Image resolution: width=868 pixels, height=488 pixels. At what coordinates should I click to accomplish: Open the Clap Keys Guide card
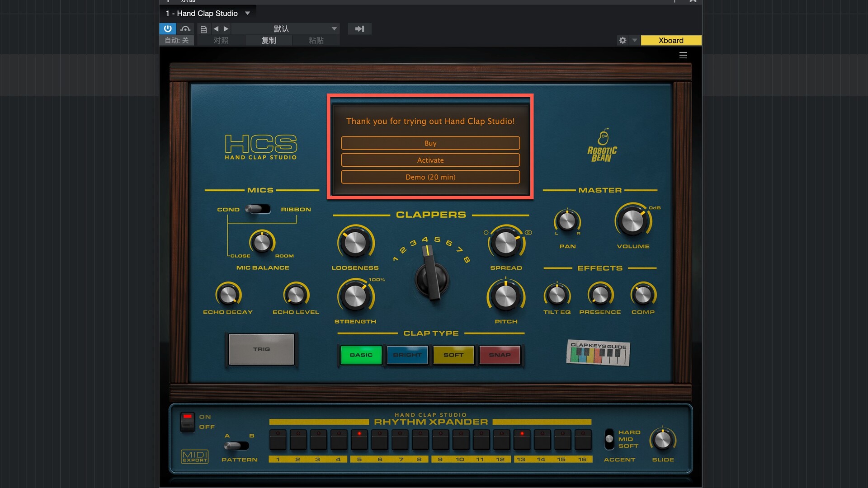click(x=598, y=352)
